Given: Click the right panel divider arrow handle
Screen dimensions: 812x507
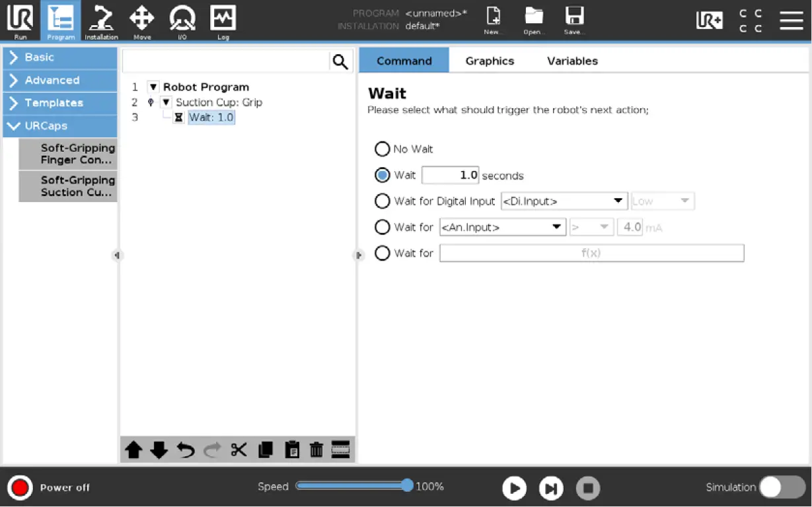Looking at the screenshot, I should pos(359,255).
